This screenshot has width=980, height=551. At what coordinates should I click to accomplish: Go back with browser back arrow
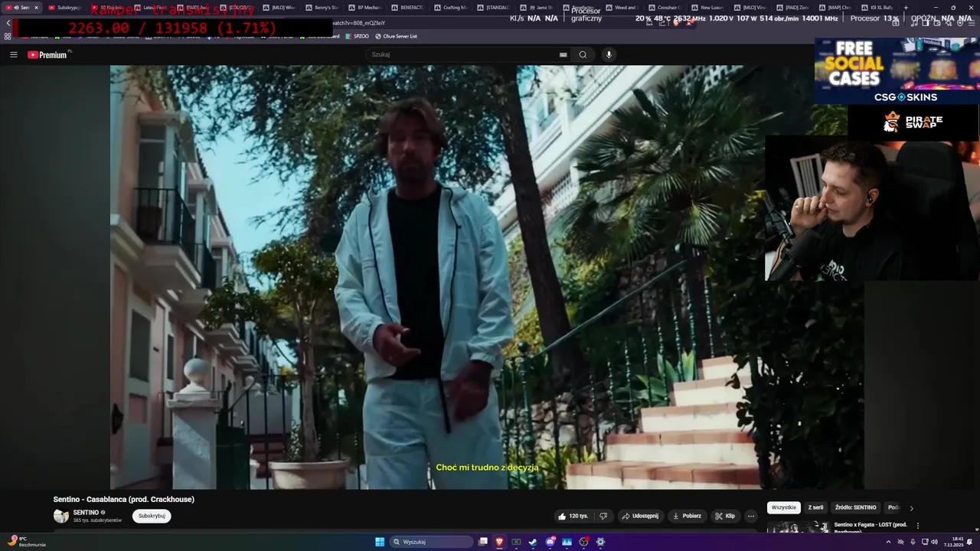(x=8, y=23)
